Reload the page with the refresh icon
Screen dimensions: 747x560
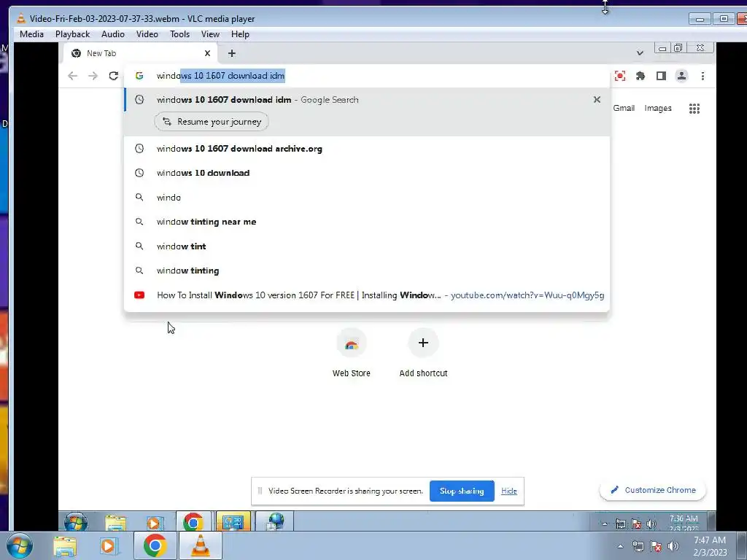[x=113, y=76]
